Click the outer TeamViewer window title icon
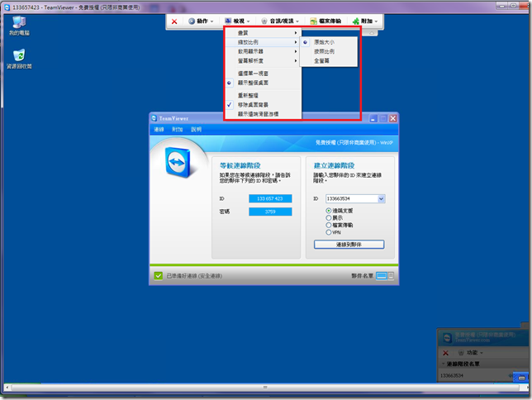The width and height of the screenshot is (532, 400). 7,7
